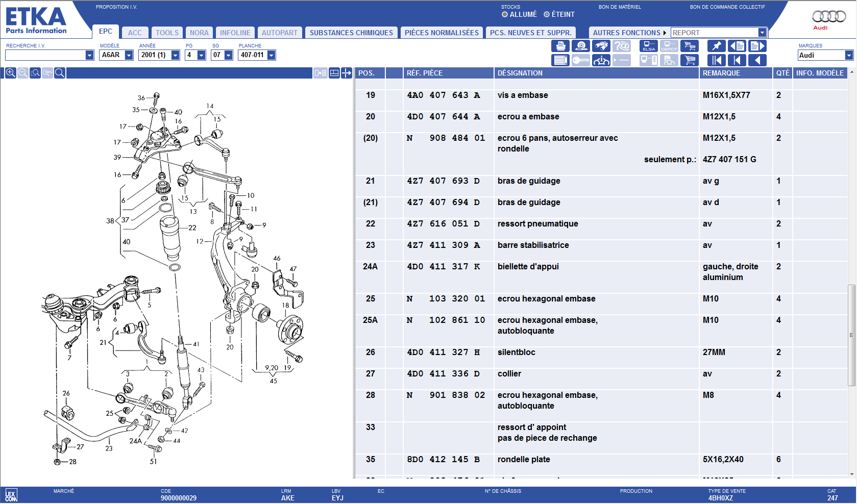857x504 pixels.
Task: Click the vehicle information car icon
Action: tap(601, 60)
